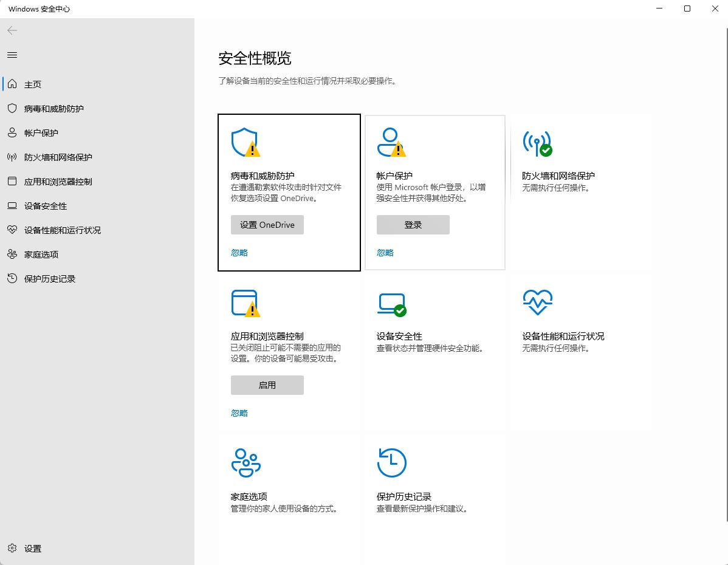Collapse the sidebar via the hamburger icon
The image size is (728, 565).
pyautogui.click(x=12, y=55)
